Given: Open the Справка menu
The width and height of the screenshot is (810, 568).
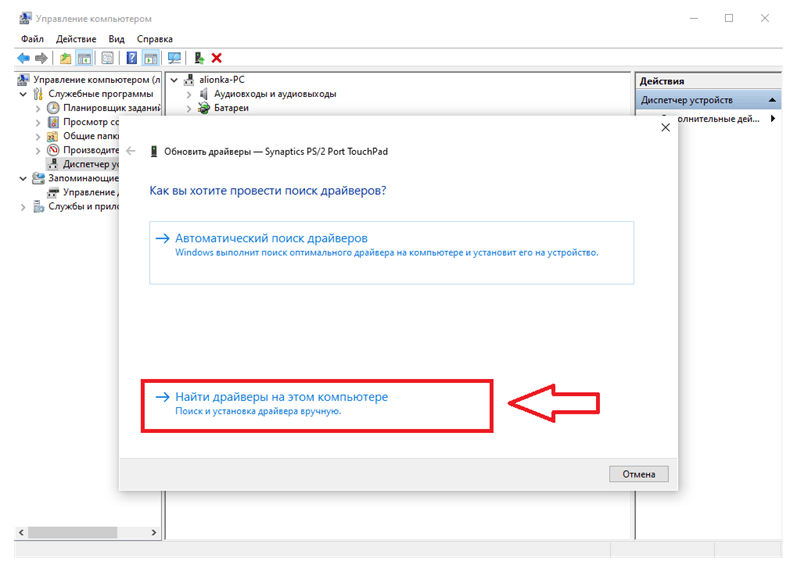Looking at the screenshot, I should 154,39.
